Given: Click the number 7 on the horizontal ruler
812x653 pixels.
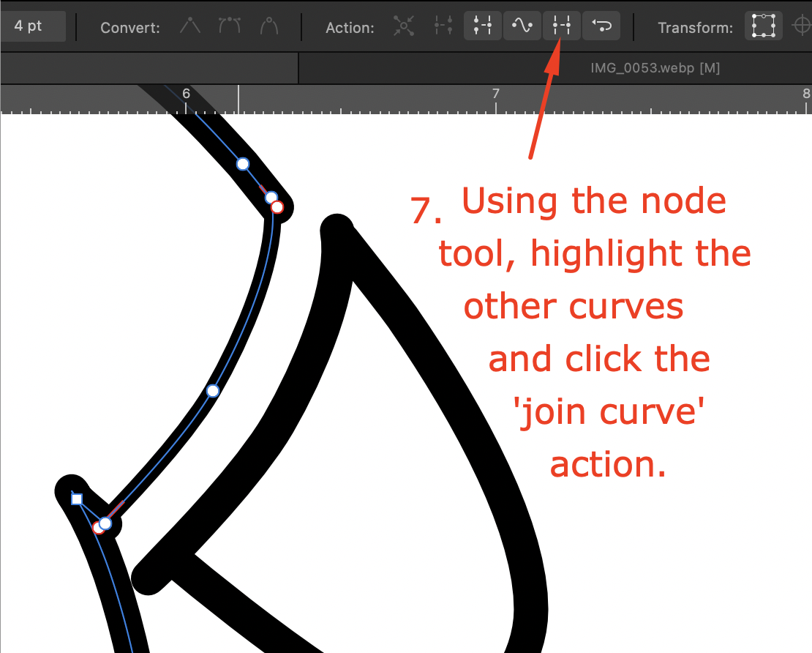Looking at the screenshot, I should point(496,93).
